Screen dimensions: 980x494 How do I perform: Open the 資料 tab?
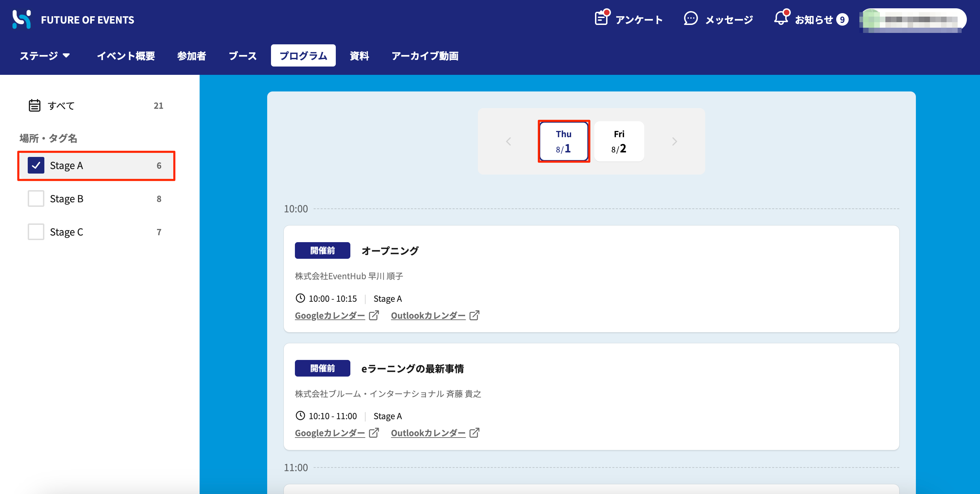coord(359,56)
